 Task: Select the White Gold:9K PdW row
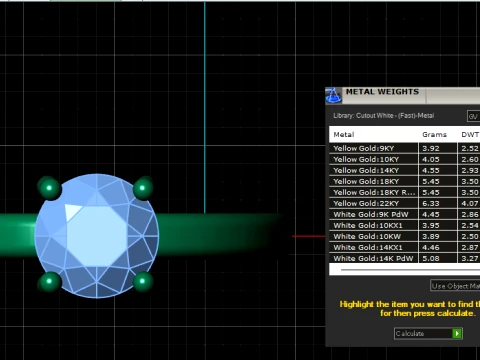click(404, 214)
